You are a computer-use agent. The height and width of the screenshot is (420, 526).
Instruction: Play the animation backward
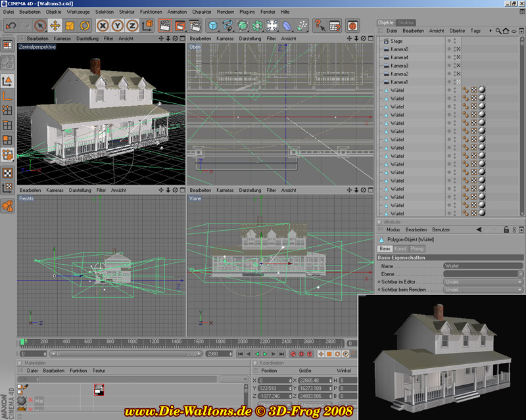point(257,354)
